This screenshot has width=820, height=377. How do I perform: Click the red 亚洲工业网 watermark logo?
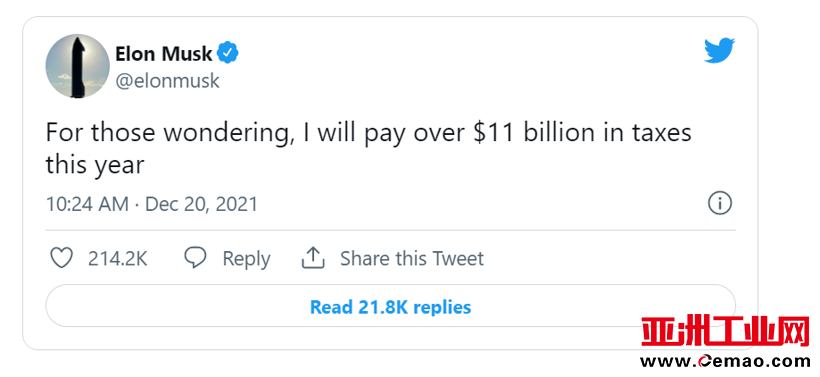tap(725, 332)
